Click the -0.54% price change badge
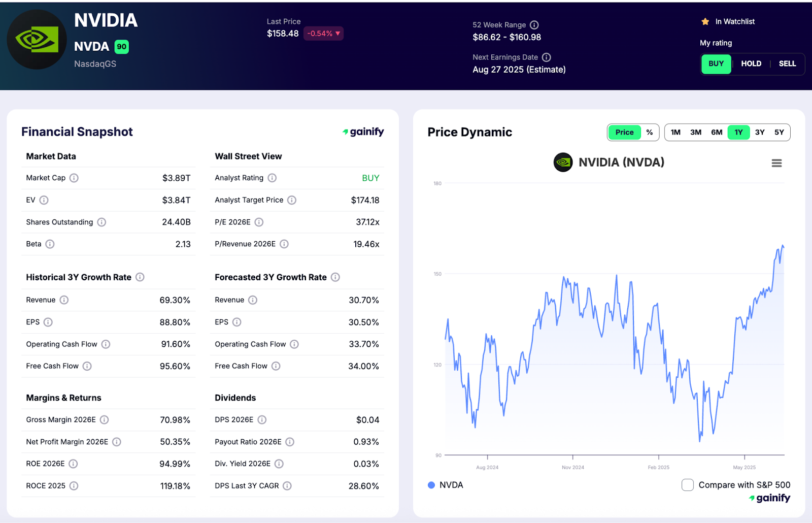 tap(324, 34)
